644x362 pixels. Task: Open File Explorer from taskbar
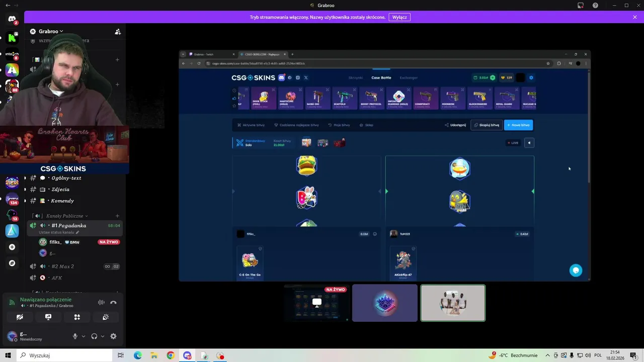[154, 355]
